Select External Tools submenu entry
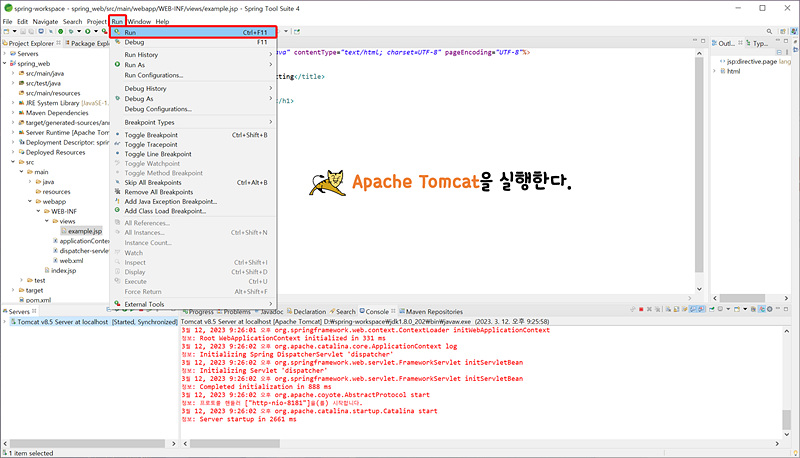Viewport: 800px width, 458px height. 193,304
